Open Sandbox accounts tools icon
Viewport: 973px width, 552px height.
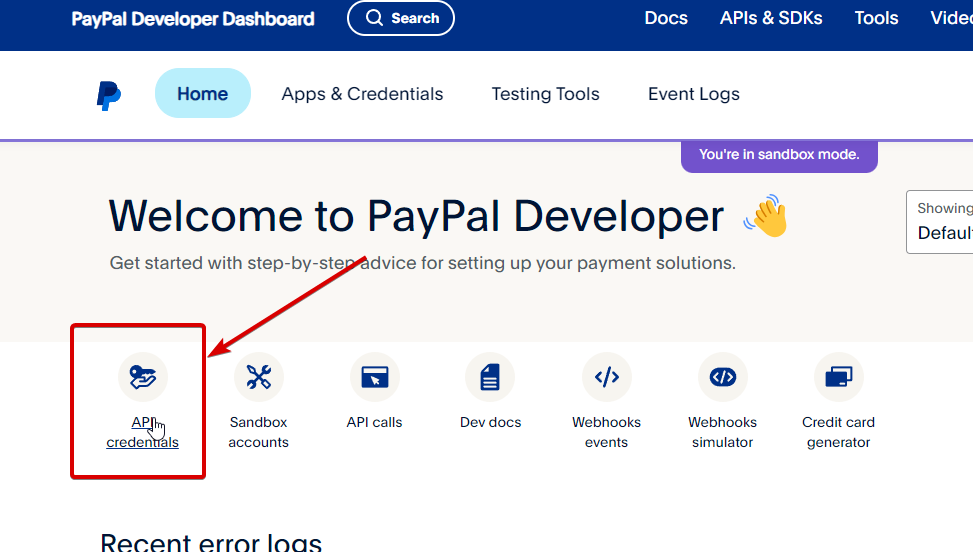258,377
